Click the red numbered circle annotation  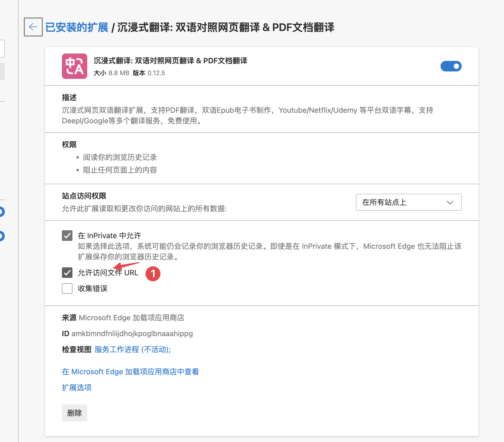(153, 274)
